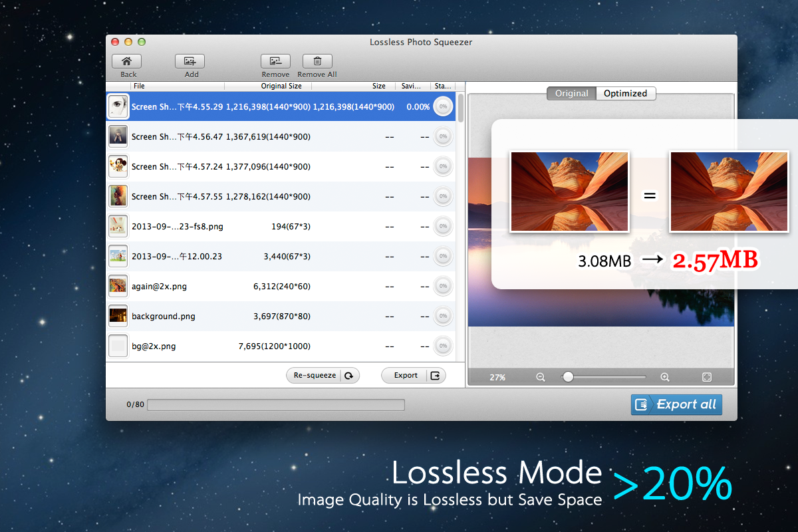Add images with the Add button
Screen dimensions: 798x532
[x=190, y=61]
